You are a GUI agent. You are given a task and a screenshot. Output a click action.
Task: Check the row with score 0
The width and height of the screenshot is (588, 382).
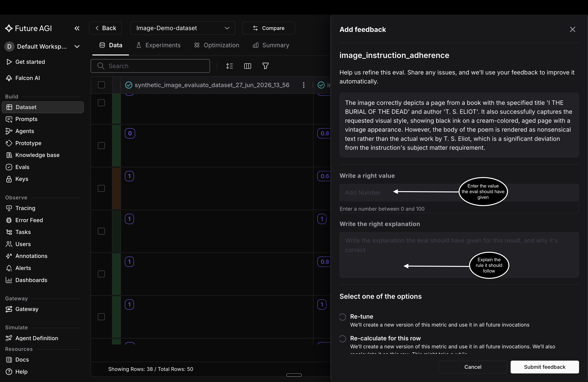pos(101,145)
